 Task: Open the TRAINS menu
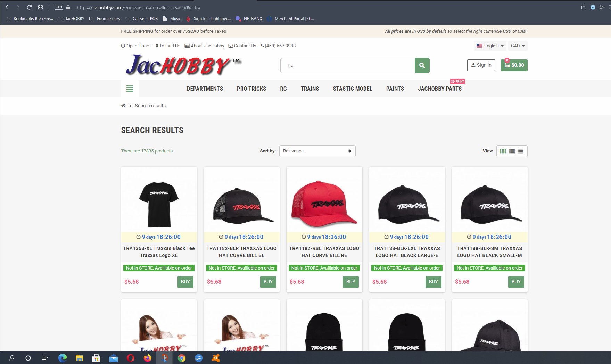310,89
